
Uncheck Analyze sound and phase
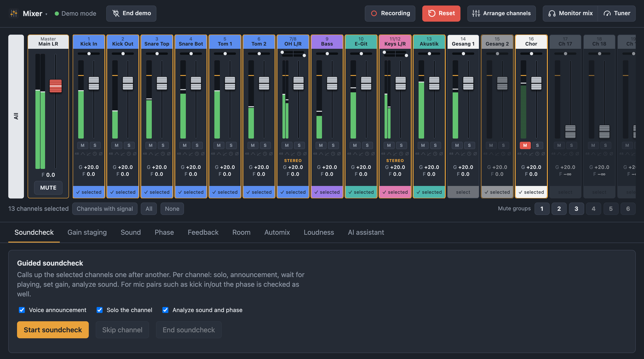point(165,310)
